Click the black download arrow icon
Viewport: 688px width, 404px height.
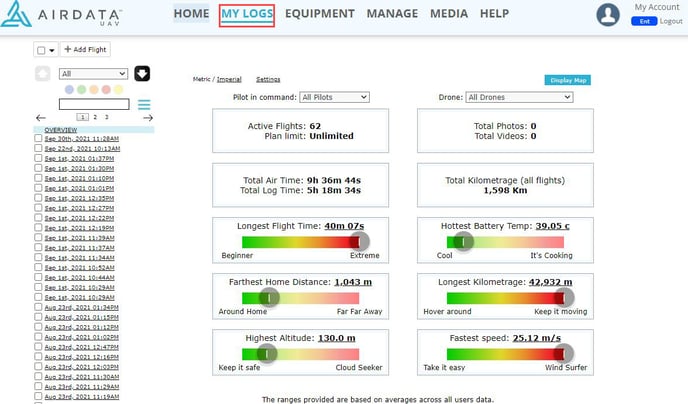pyautogui.click(x=142, y=73)
